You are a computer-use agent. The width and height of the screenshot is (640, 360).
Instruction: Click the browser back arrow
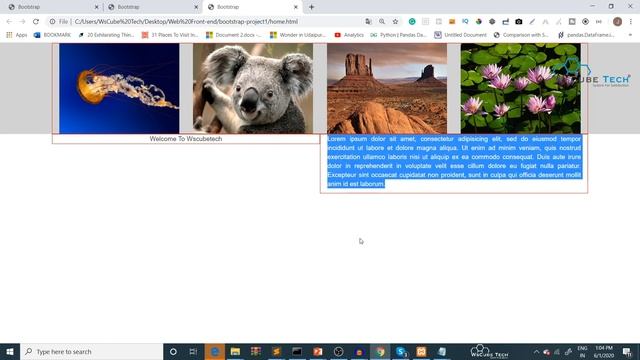[9, 22]
